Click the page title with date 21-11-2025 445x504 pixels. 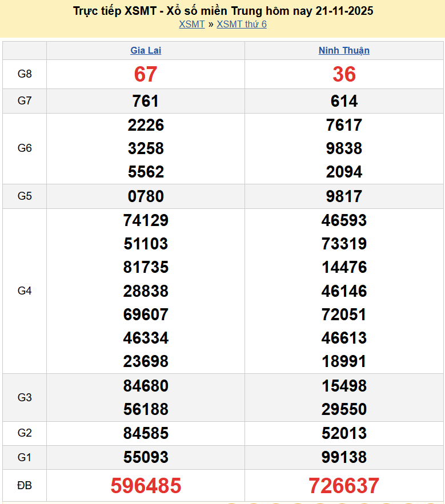tap(223, 11)
